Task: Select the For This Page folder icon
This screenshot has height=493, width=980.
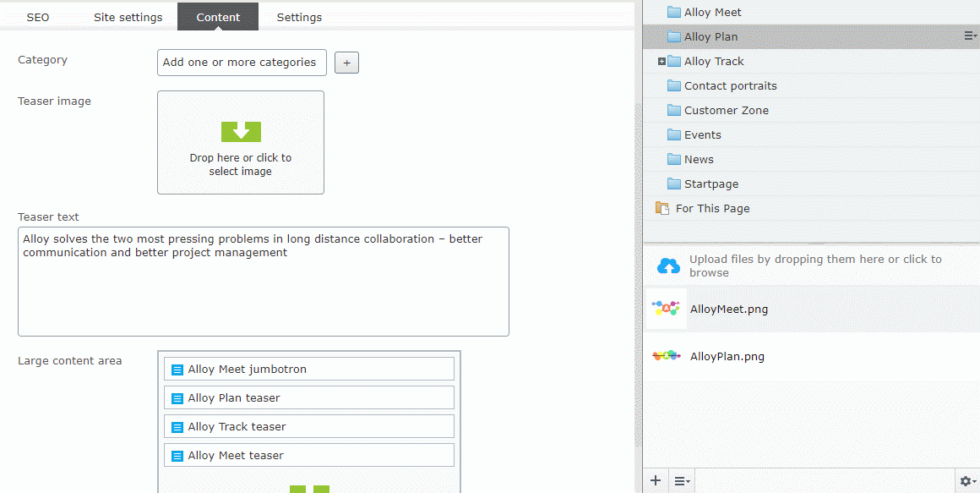Action: coord(662,208)
